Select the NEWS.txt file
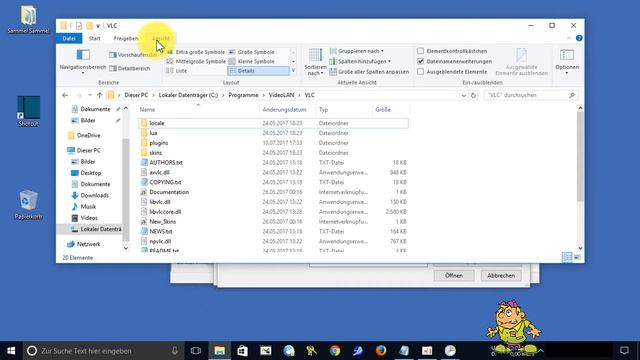Screen dimensions: 640x360 click(160, 231)
